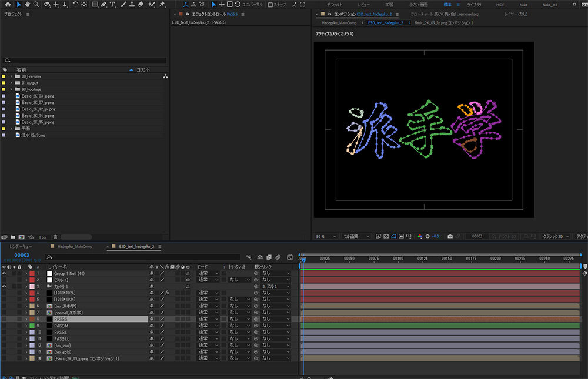Choose the Type (T) tool
This screenshot has height=379, width=588.
(112, 4)
